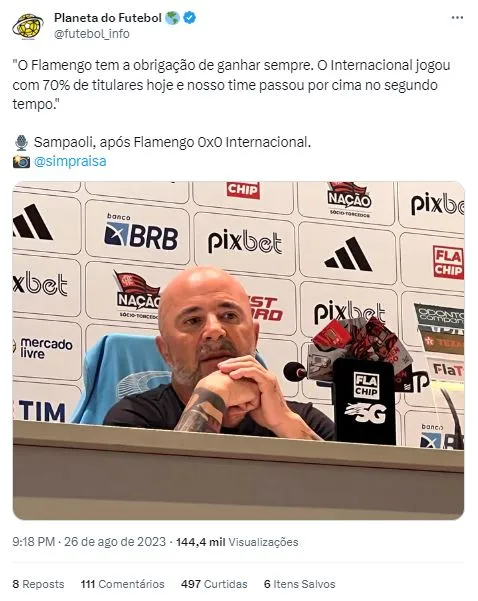Click the globe emoji beside the account name

pyautogui.click(x=172, y=18)
